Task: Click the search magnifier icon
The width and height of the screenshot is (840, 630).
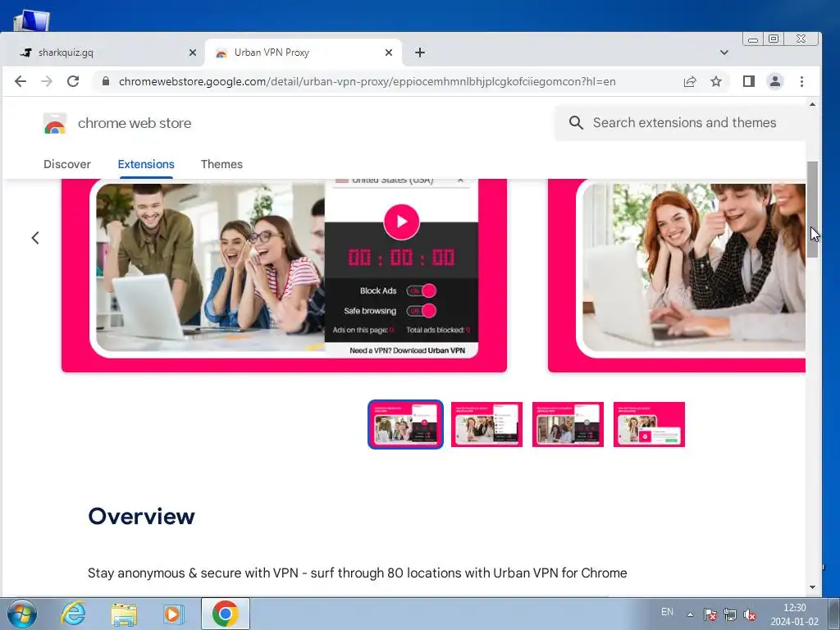Action: pos(576,123)
